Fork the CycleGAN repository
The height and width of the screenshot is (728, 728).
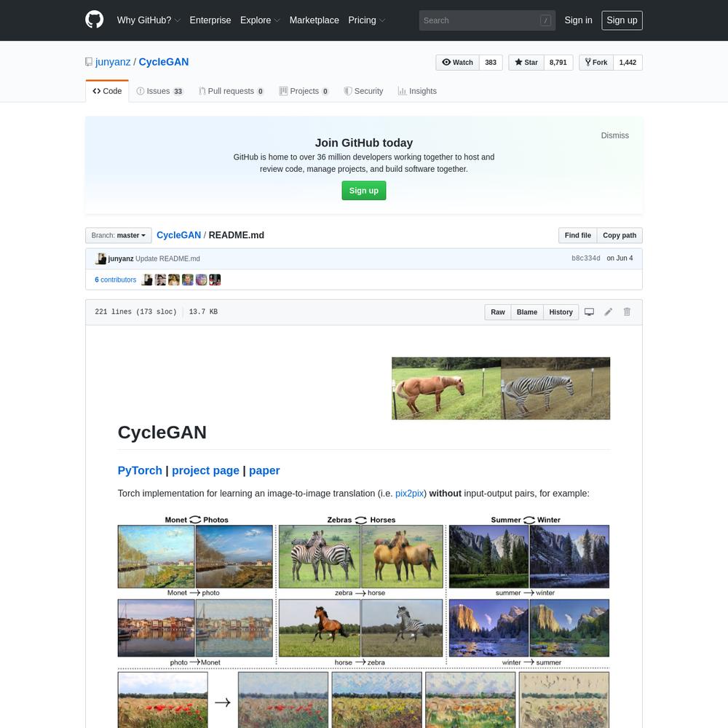click(x=596, y=62)
